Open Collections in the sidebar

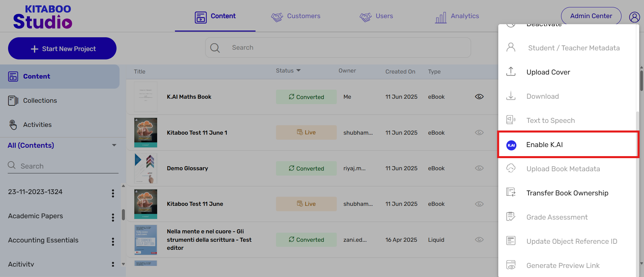tap(60, 101)
